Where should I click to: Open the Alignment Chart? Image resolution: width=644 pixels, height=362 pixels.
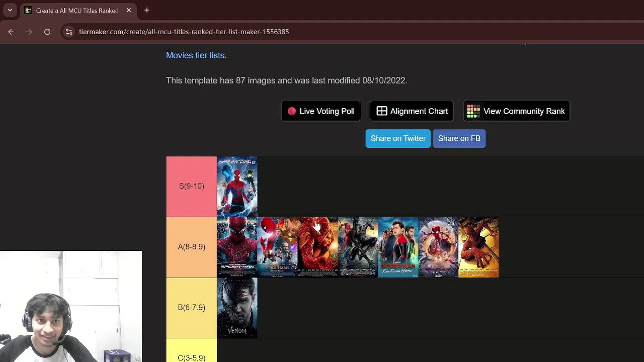pyautogui.click(x=412, y=111)
